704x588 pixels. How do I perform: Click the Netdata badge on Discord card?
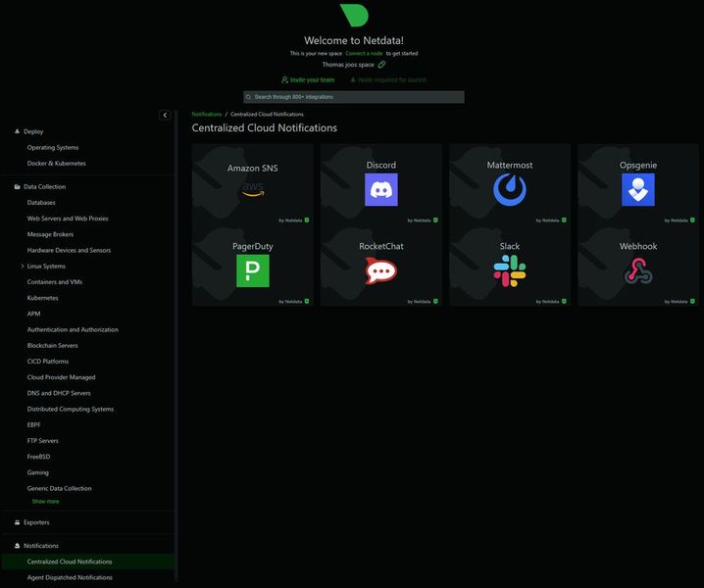tap(435, 220)
